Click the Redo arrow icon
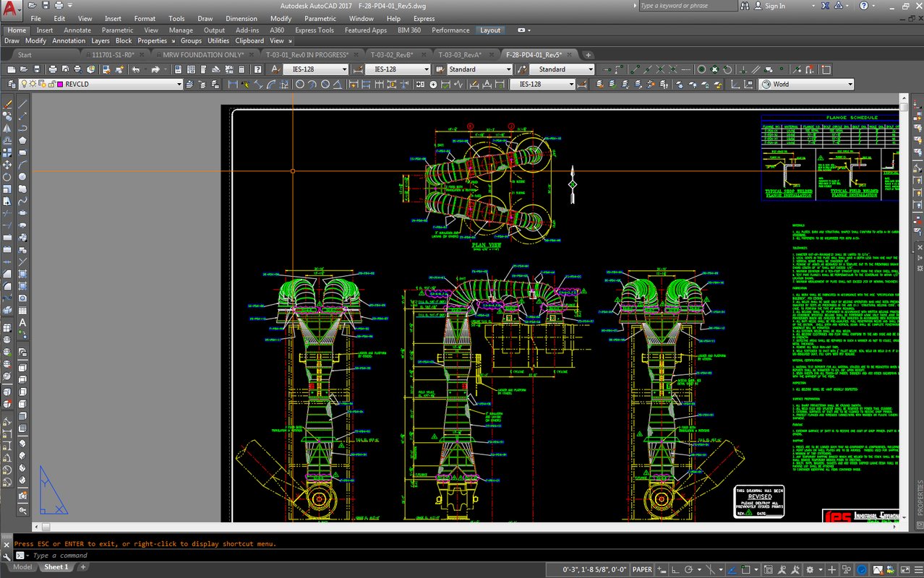 coord(155,69)
